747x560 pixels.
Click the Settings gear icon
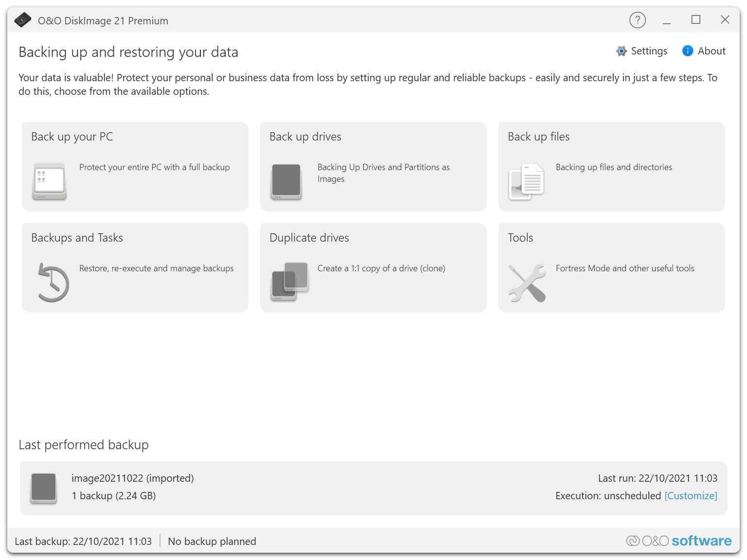coord(621,51)
